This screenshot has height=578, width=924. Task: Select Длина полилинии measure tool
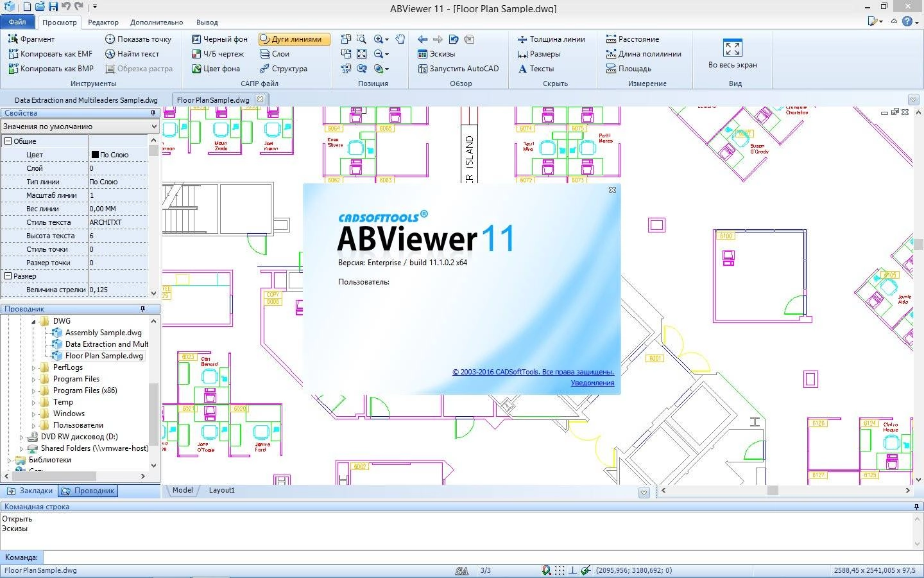tap(644, 54)
